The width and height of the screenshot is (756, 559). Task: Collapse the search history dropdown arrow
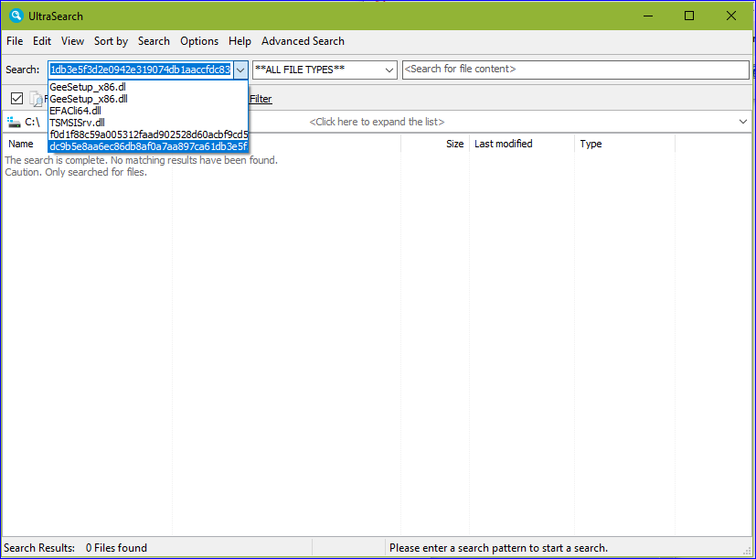coord(240,70)
